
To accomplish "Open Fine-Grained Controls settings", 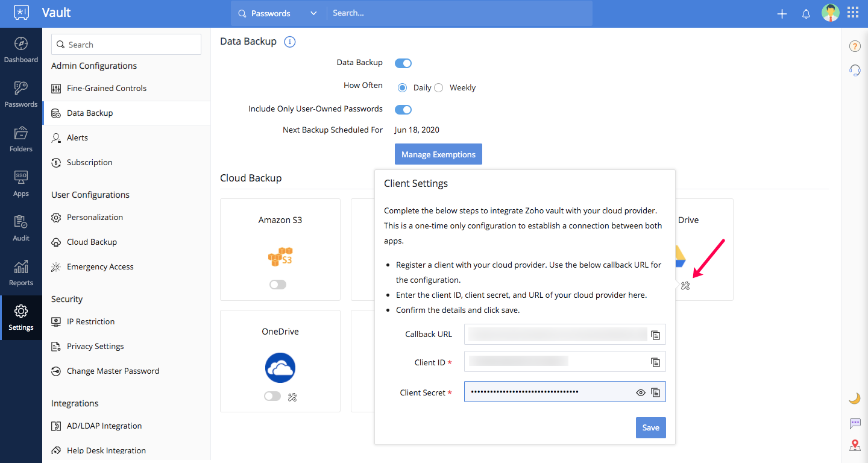I will pyautogui.click(x=107, y=88).
